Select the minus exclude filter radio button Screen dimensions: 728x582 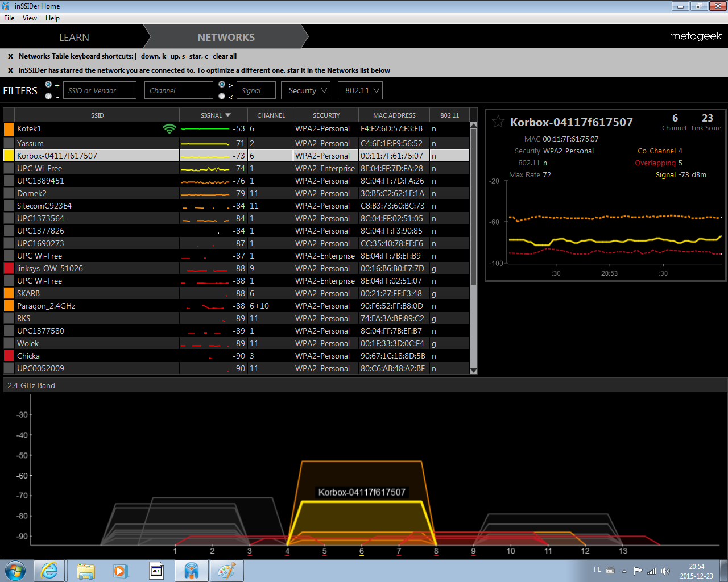tap(48, 97)
